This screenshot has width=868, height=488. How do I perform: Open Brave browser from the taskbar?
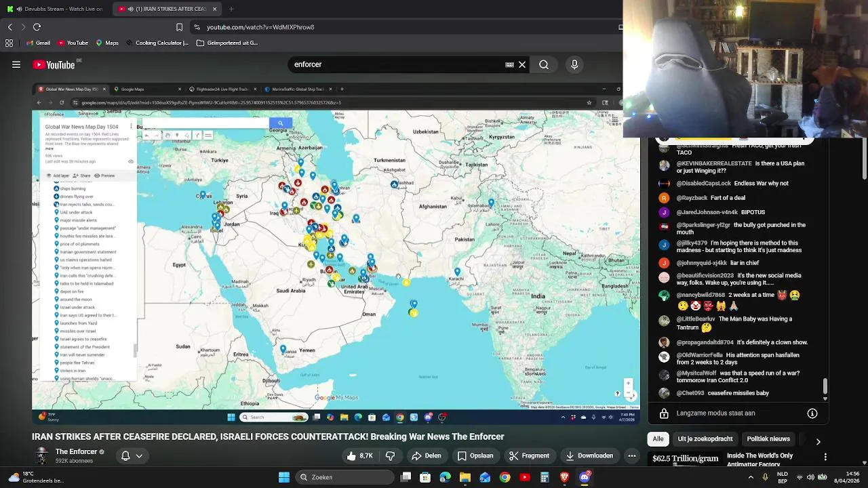point(564,477)
